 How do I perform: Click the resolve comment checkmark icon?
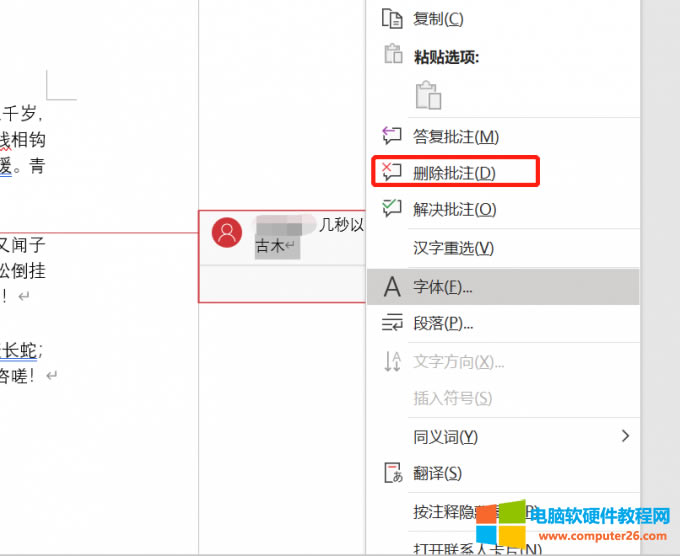[392, 208]
